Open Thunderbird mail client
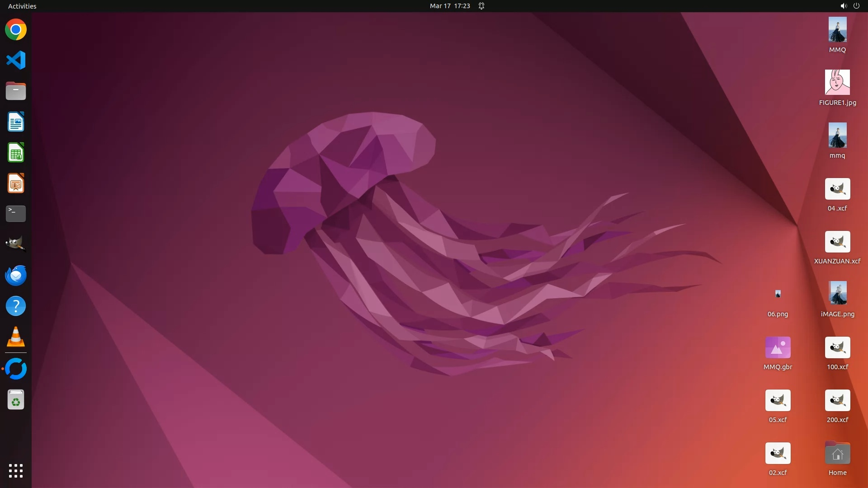868x488 pixels. pyautogui.click(x=16, y=275)
